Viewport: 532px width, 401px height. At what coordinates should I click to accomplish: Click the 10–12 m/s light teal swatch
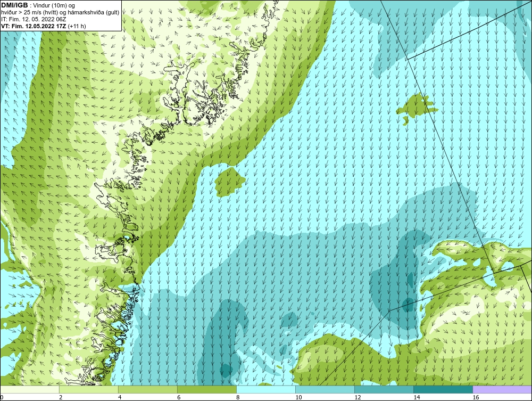[x=325, y=389]
